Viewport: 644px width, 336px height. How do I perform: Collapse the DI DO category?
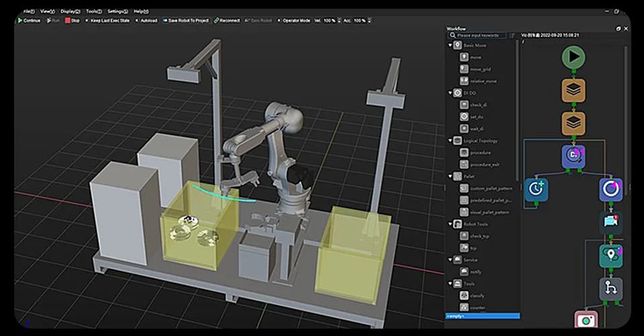[450, 93]
